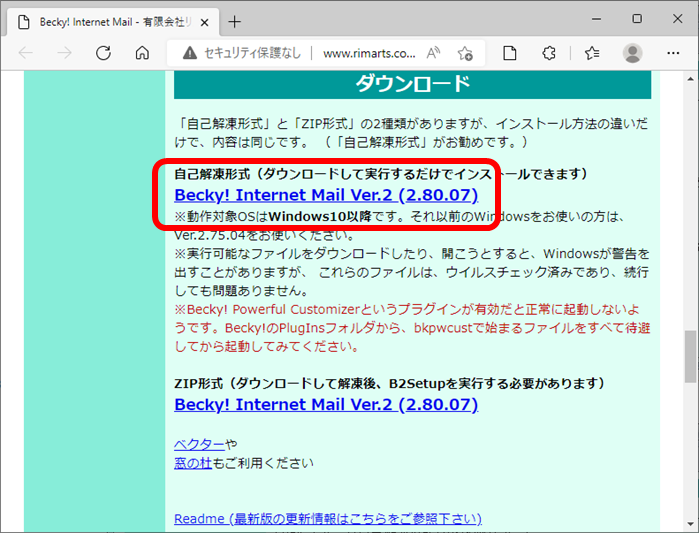Open the not-secure warning triangle icon
The width and height of the screenshot is (699, 533).
pyautogui.click(x=189, y=53)
